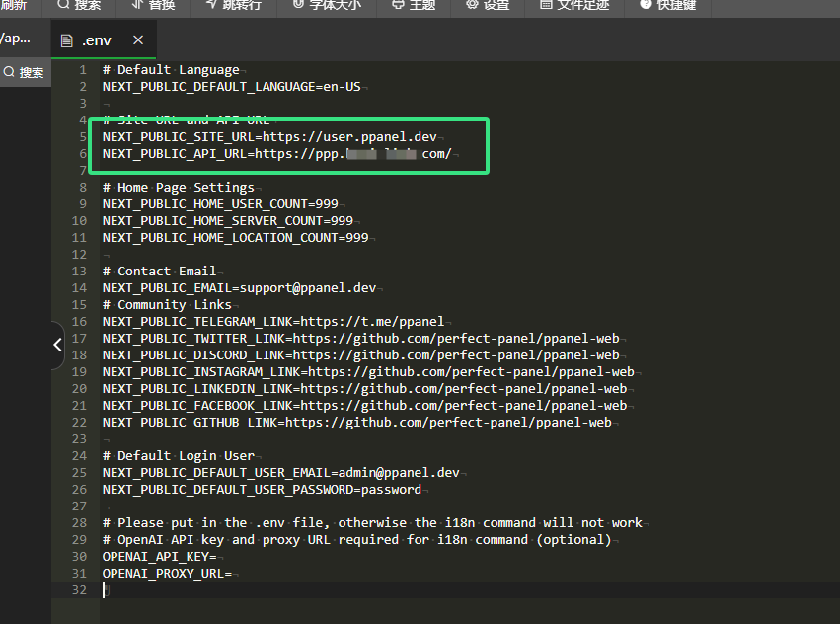Click the /ap... path label in sidebar
The image size is (840, 624).
click(15, 39)
